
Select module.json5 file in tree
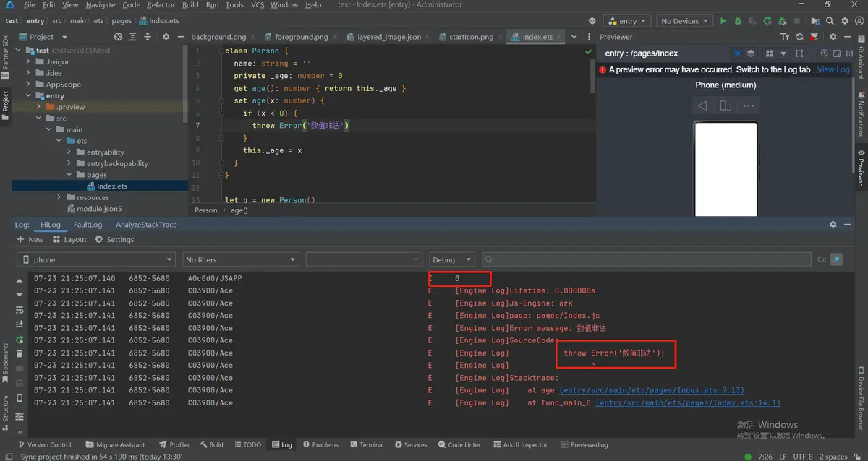point(99,209)
